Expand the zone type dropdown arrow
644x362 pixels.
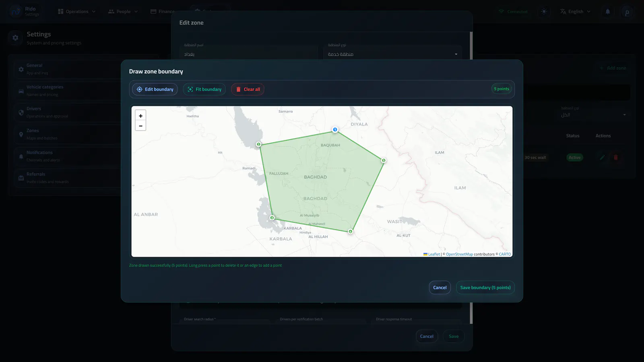coord(456,54)
